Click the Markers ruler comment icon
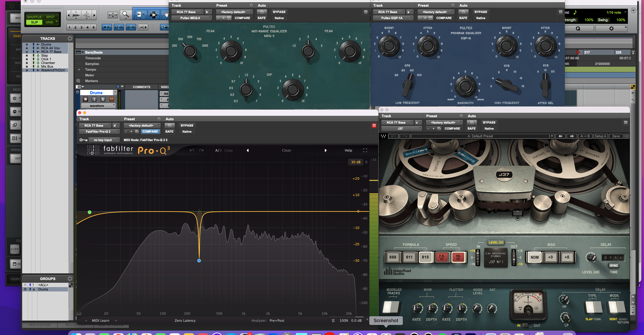Screen dimensions: 644x335 pos(78,81)
